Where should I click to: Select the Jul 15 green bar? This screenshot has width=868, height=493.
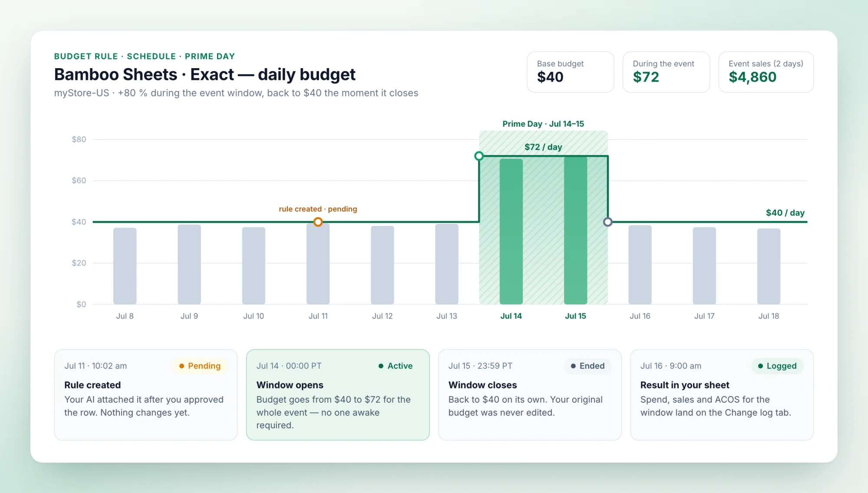[575, 230]
